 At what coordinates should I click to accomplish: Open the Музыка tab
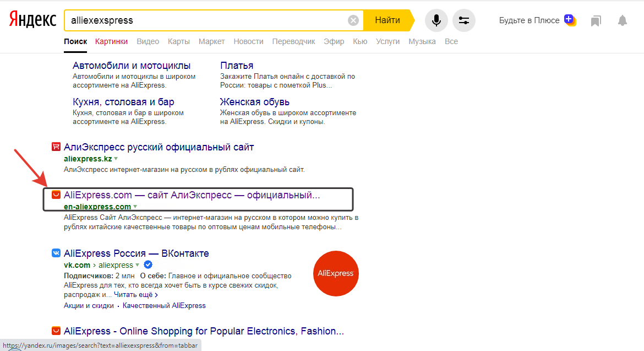tap(422, 41)
